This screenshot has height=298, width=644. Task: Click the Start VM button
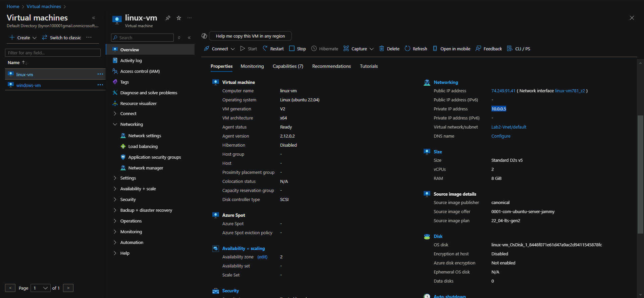tap(249, 49)
